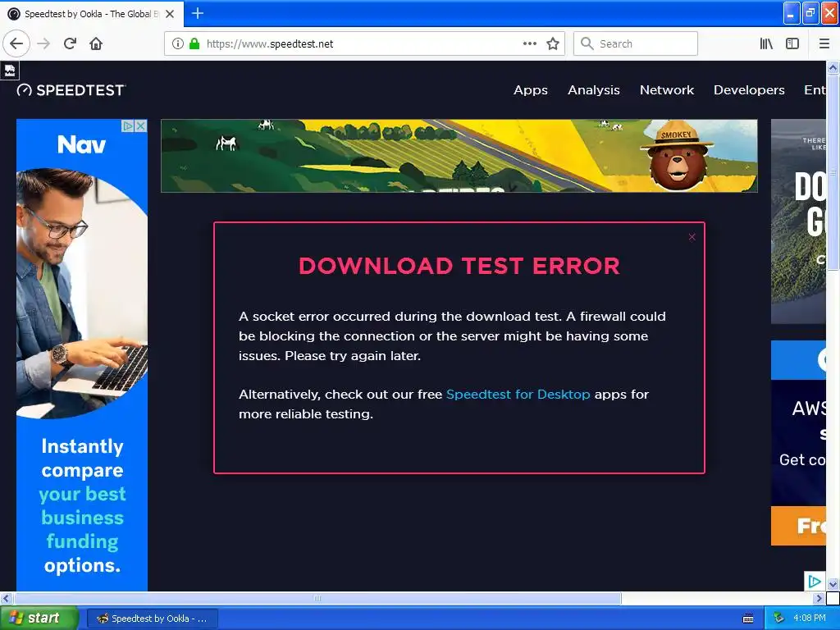Toggle the sidebar view icon
Image resolution: width=840 pixels, height=630 pixels.
[792, 43]
